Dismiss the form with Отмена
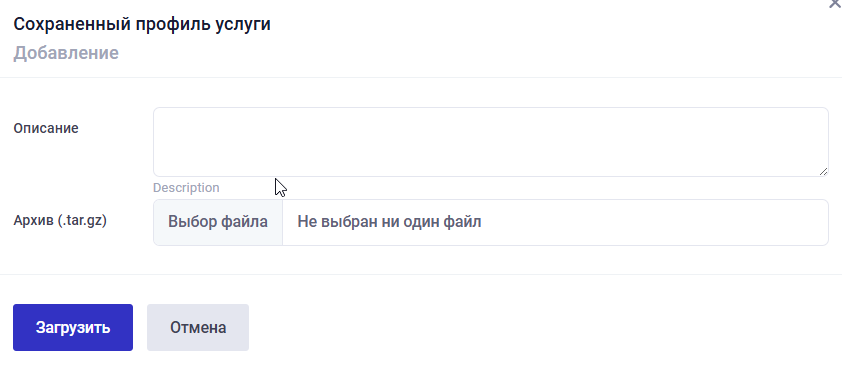 point(198,328)
